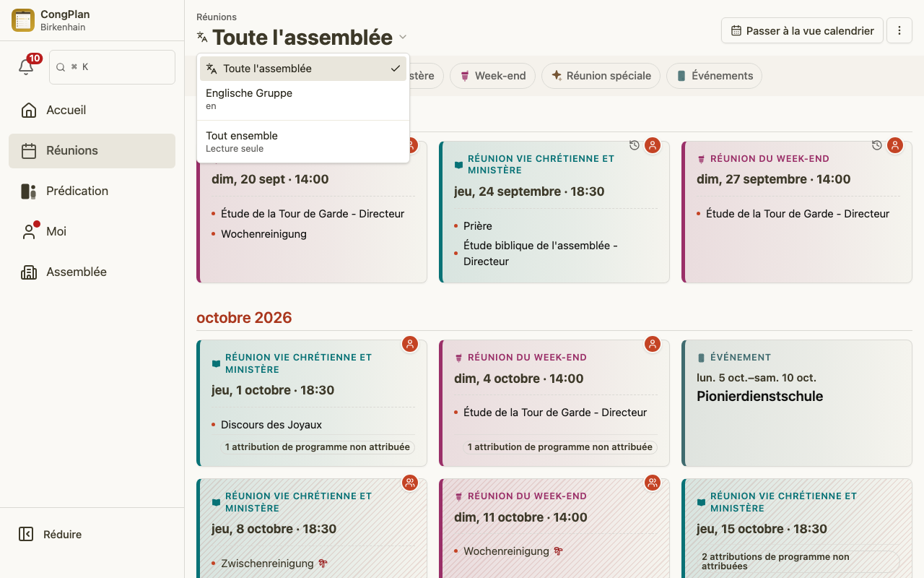Viewport: 924px width, 578px height.
Task: Click the search field in sidebar
Action: click(x=112, y=66)
